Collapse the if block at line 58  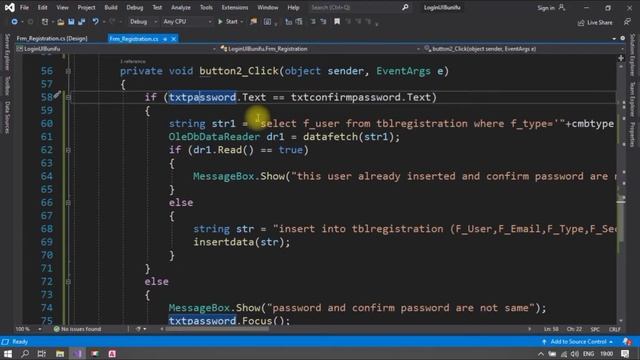[68, 98]
